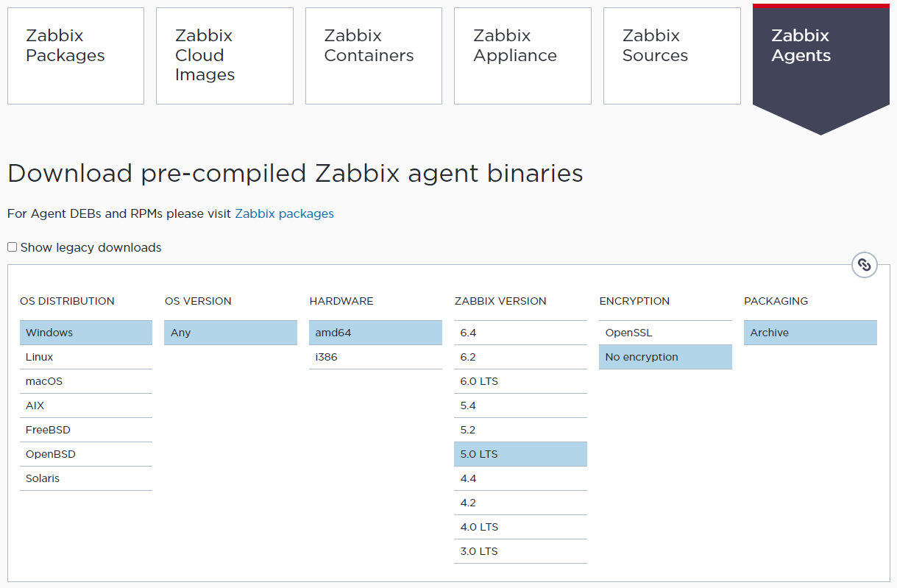Enable Show legacy downloads

(x=12, y=247)
